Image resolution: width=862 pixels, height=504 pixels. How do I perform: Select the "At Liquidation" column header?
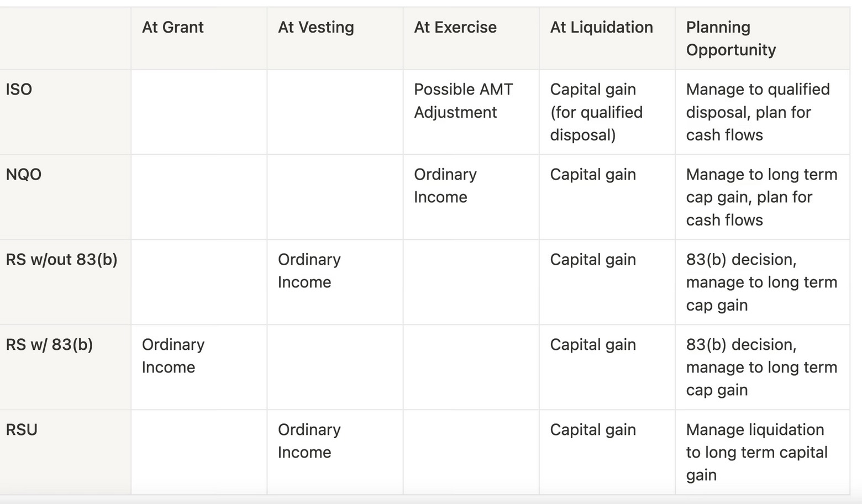point(601,28)
